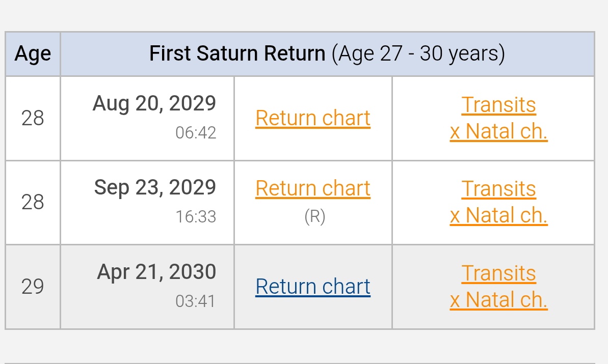Click the 03:41 time value
This screenshot has height=364, width=608.
[195, 301]
